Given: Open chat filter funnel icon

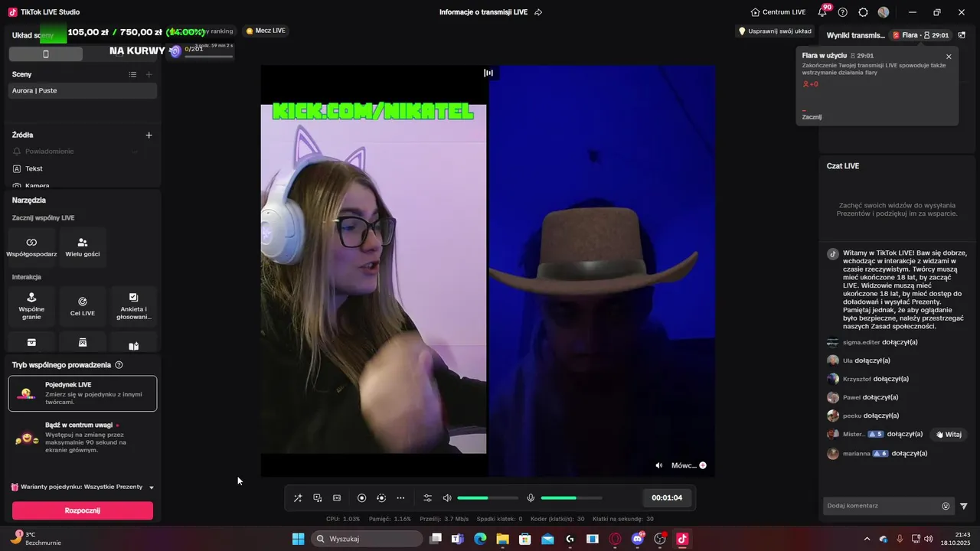Looking at the screenshot, I should [x=964, y=506].
